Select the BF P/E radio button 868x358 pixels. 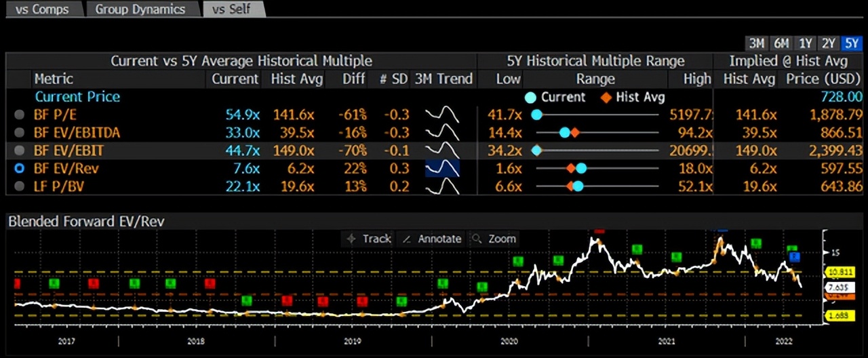[x=20, y=115]
